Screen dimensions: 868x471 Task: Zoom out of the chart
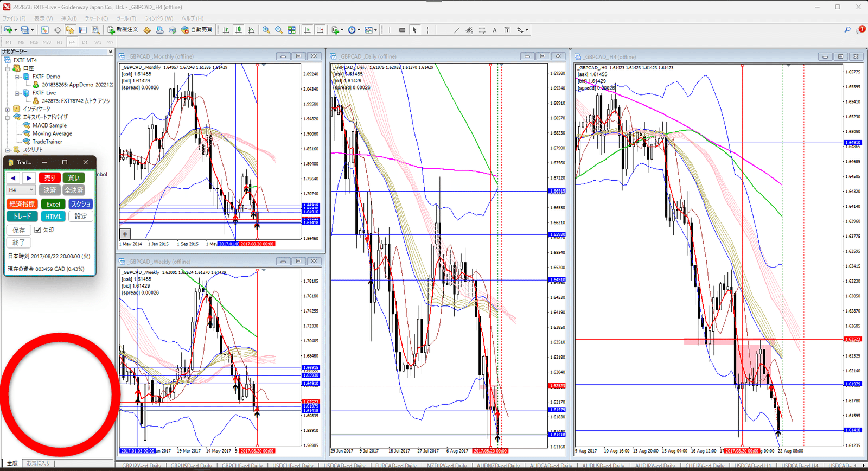point(279,30)
